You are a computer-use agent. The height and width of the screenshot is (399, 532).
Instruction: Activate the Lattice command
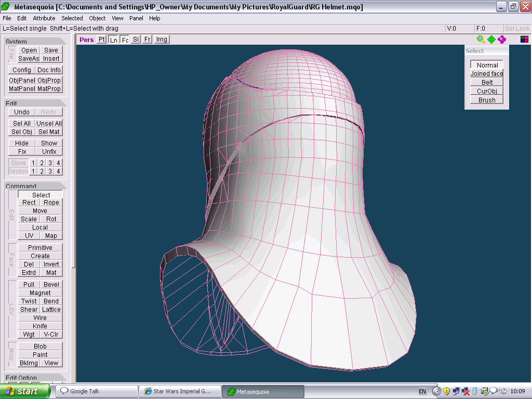[x=51, y=310]
